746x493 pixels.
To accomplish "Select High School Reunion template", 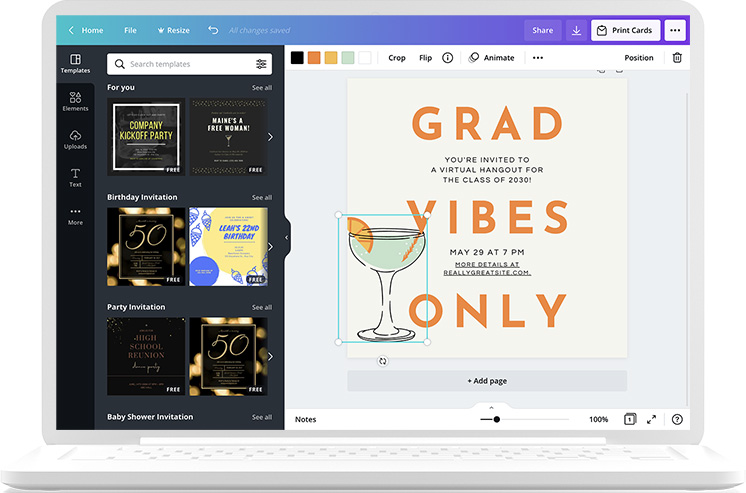I will [146, 356].
